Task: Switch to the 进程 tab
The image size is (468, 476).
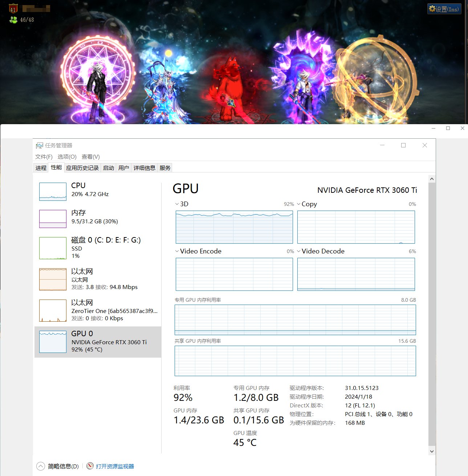Action: point(41,168)
